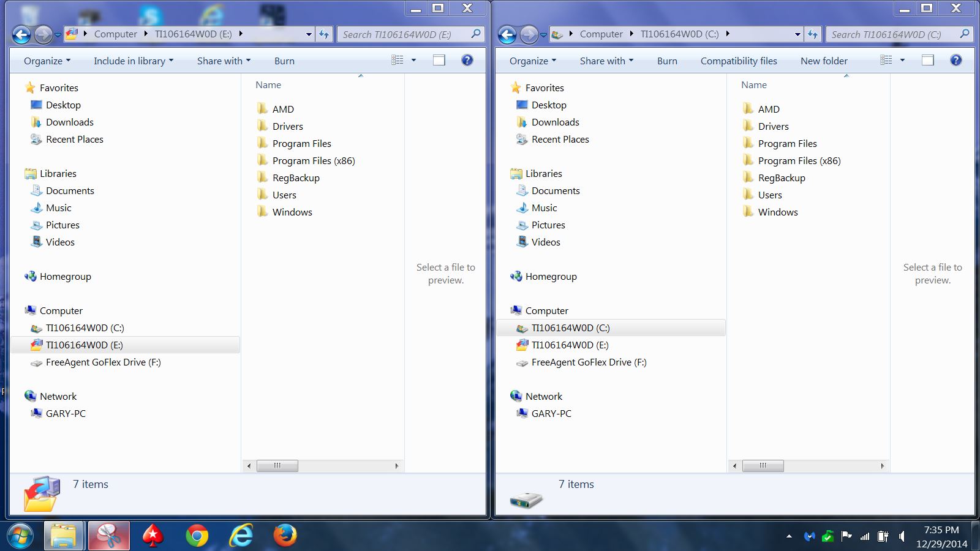This screenshot has height=551, width=980.
Task: Click the search box in C: drive window
Action: point(899,34)
